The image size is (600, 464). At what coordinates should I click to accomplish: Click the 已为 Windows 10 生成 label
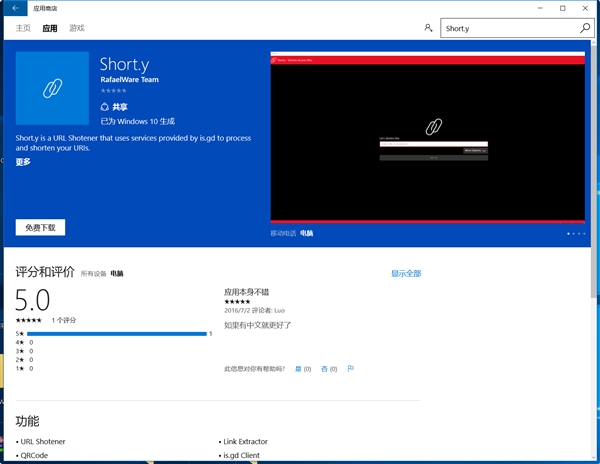click(x=138, y=121)
